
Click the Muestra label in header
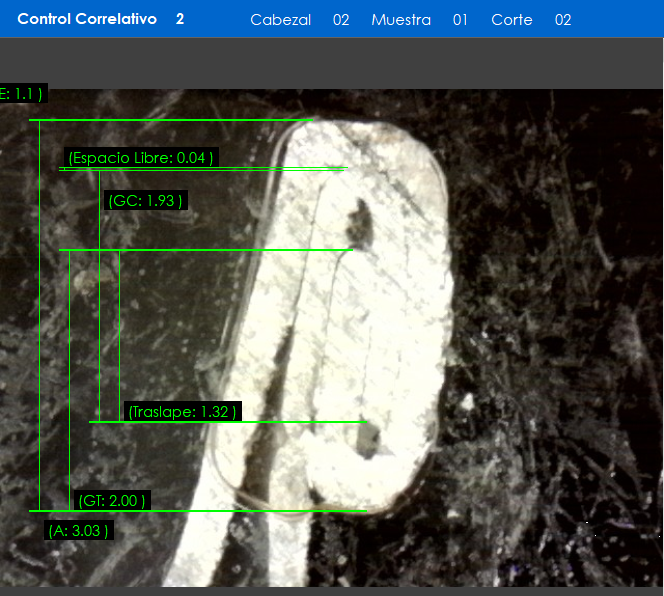(401, 20)
